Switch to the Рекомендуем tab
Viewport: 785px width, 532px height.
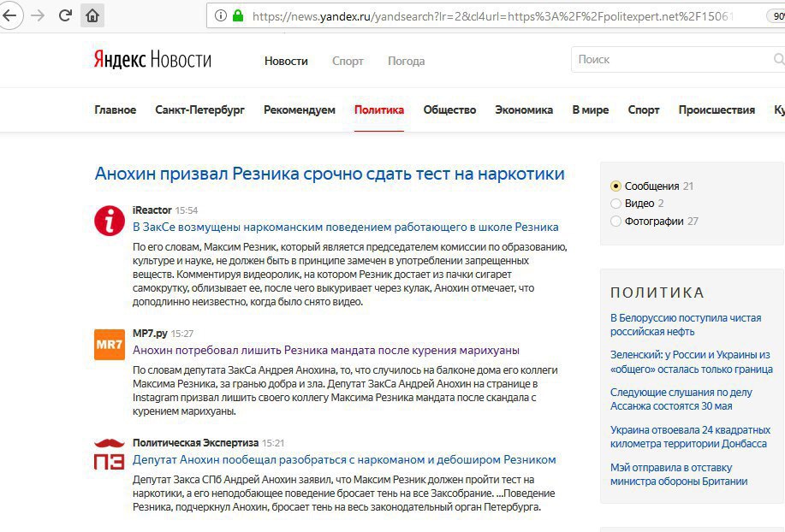pos(300,110)
